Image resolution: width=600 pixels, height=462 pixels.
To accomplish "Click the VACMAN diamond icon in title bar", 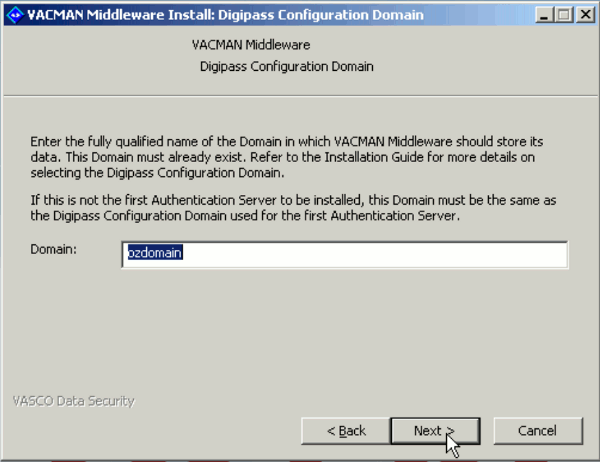I will [x=15, y=15].
